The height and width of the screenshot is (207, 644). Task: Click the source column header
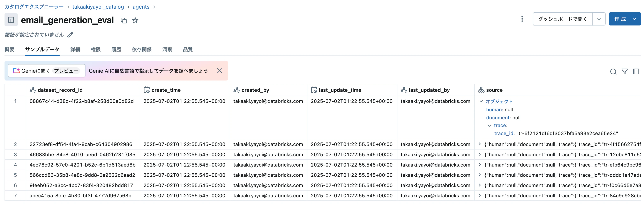coord(558,90)
